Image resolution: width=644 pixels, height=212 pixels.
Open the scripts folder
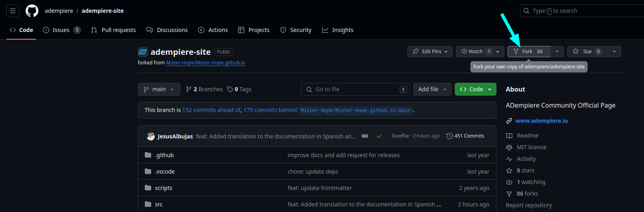pyautogui.click(x=164, y=188)
